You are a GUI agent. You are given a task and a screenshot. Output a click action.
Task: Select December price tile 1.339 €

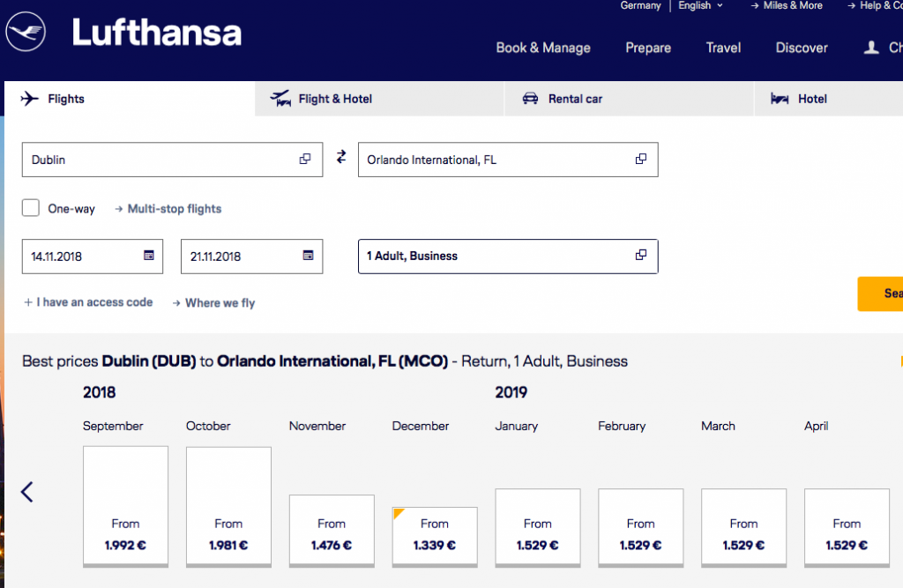coord(434,536)
